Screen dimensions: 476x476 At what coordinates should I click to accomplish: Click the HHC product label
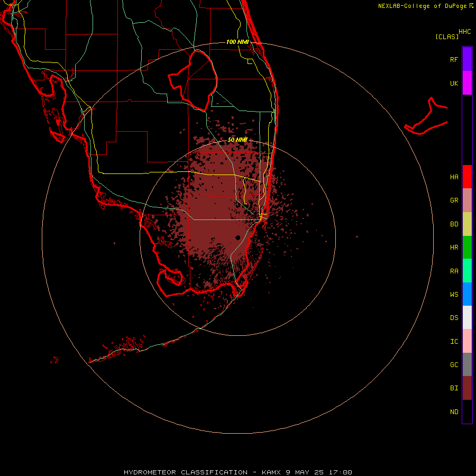[465, 32]
